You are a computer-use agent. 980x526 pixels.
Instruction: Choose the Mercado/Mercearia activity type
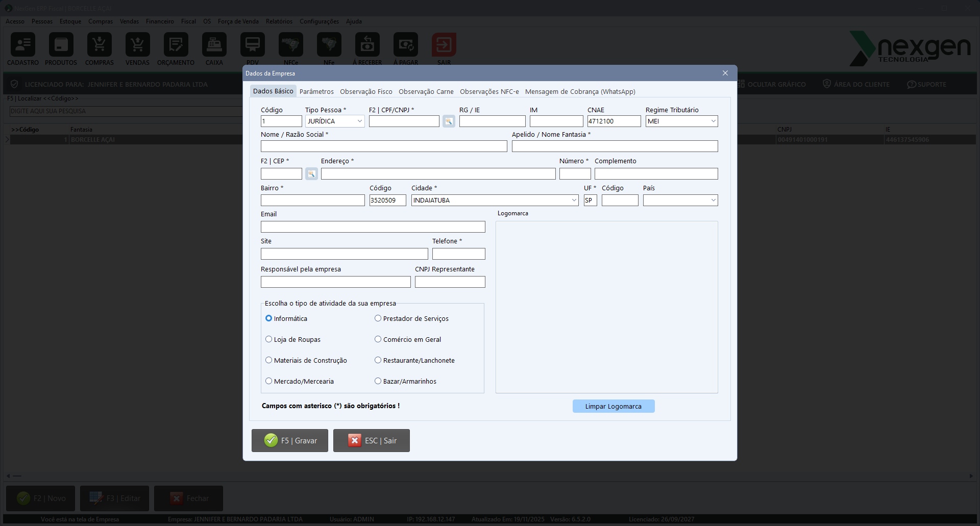click(269, 381)
